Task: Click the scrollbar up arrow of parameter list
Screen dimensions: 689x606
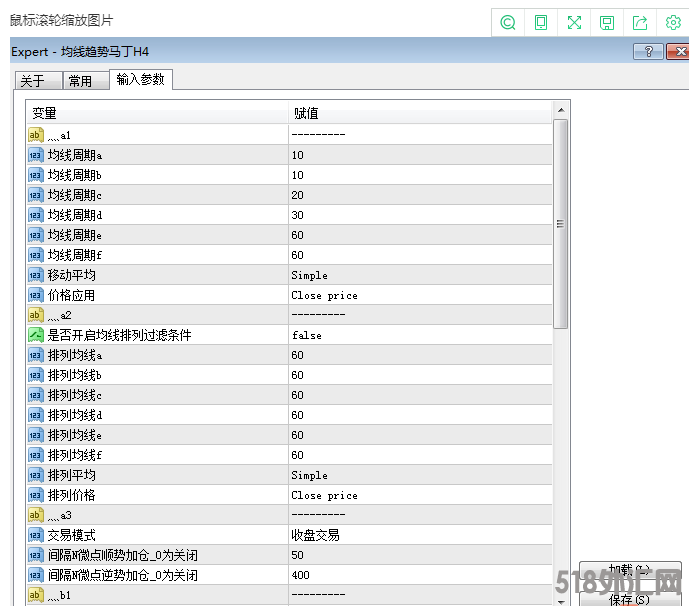Action: pos(561,110)
